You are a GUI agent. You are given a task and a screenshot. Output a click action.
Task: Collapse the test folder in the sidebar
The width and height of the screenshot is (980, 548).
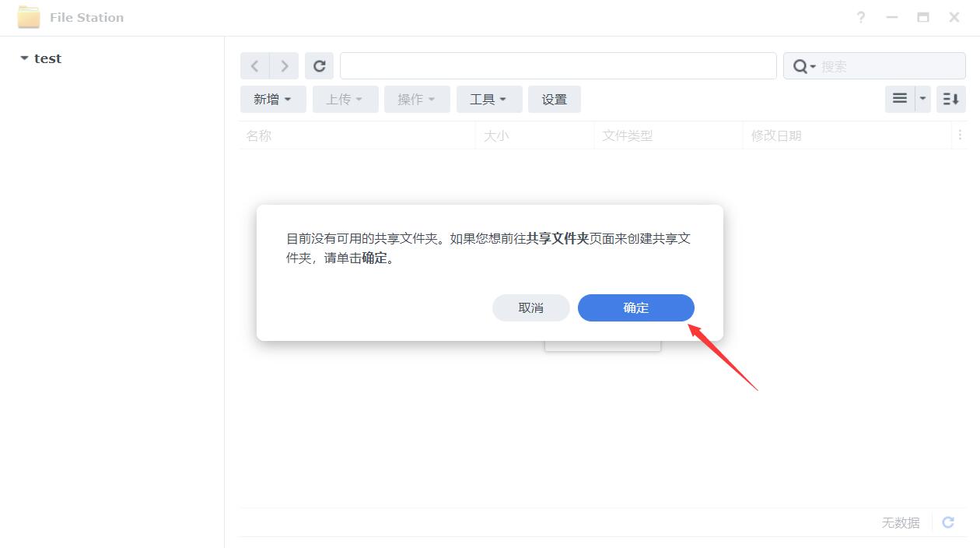(24, 58)
